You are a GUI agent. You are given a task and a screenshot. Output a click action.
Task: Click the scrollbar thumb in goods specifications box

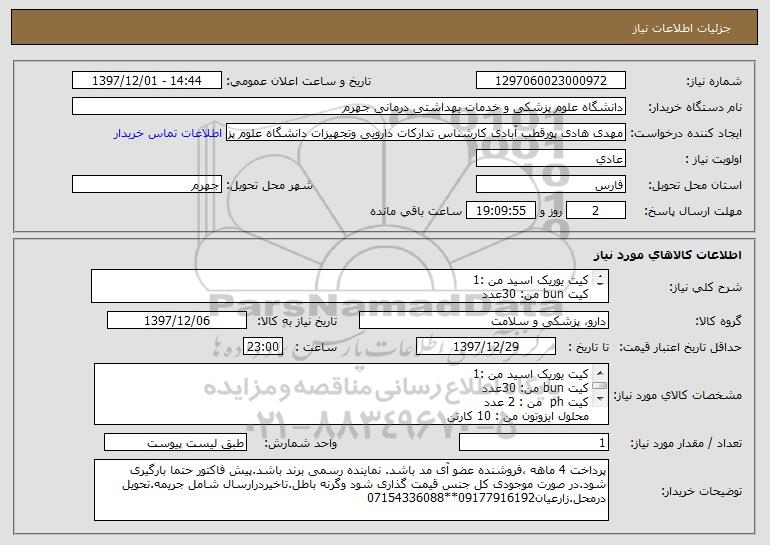(600, 385)
